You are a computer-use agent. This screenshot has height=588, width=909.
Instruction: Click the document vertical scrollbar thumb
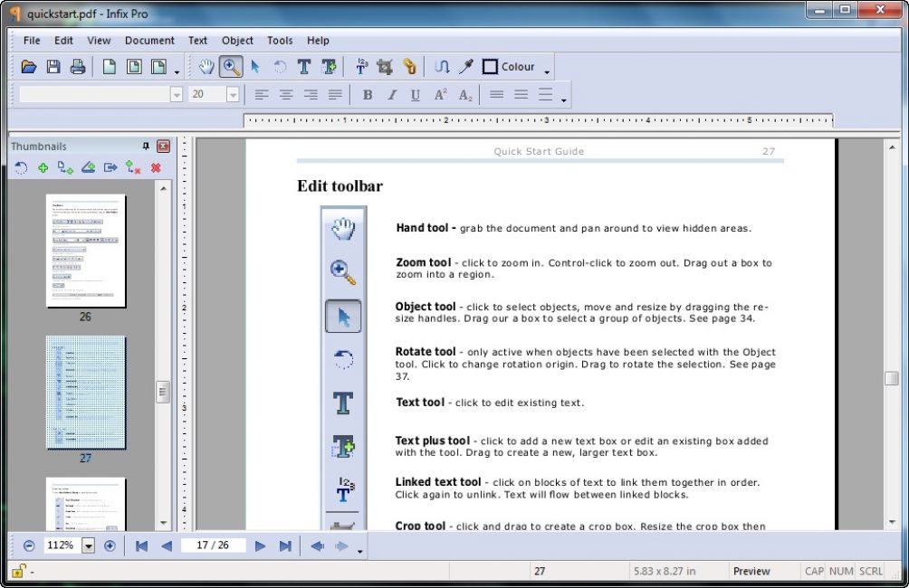pos(892,378)
